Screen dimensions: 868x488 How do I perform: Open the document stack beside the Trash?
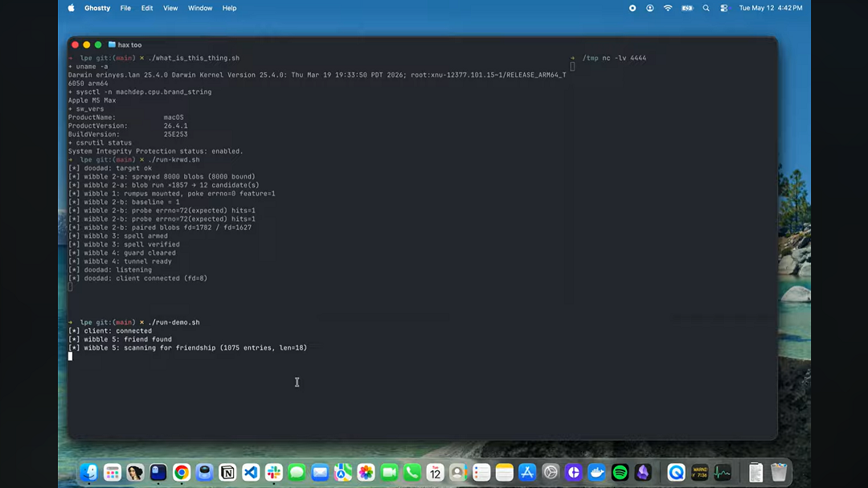pyautogui.click(x=755, y=473)
